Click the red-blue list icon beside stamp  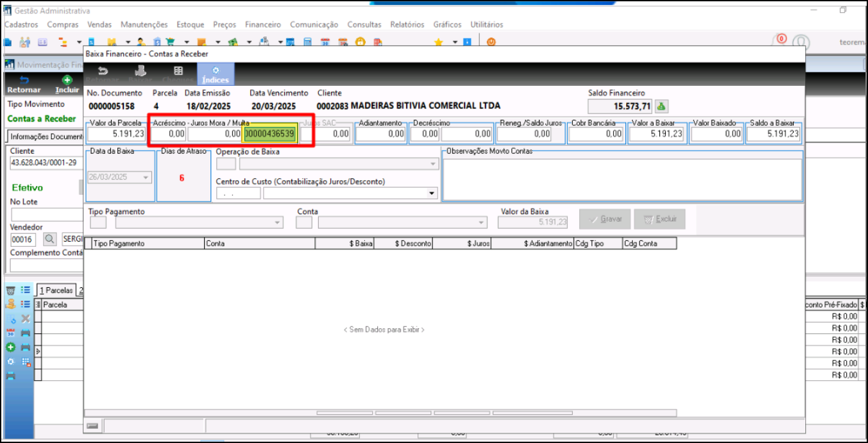click(26, 305)
